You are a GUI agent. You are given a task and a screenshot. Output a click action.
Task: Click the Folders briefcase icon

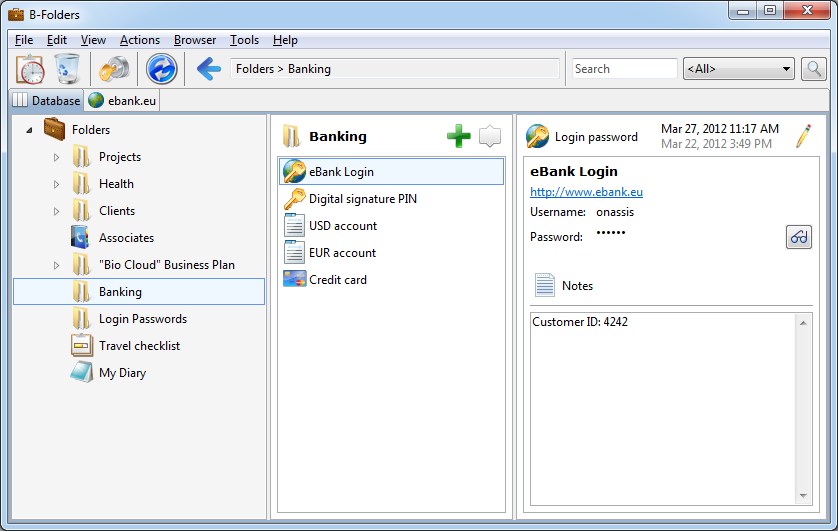click(55, 129)
